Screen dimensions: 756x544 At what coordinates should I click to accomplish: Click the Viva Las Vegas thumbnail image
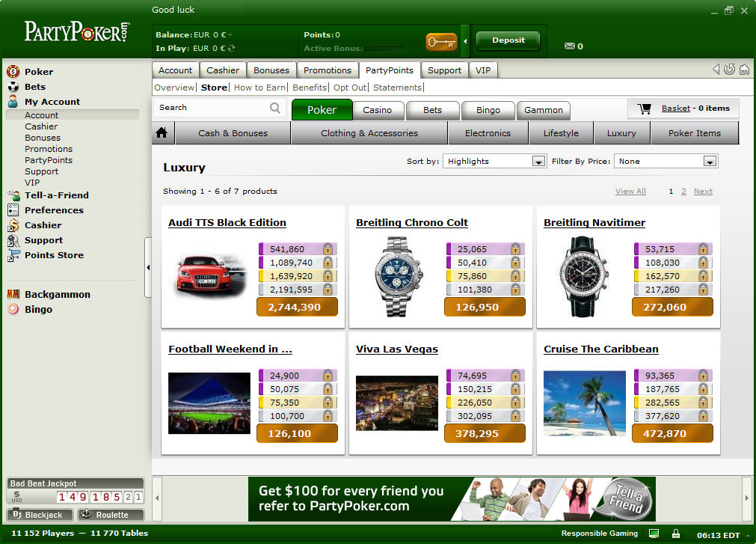(x=397, y=403)
